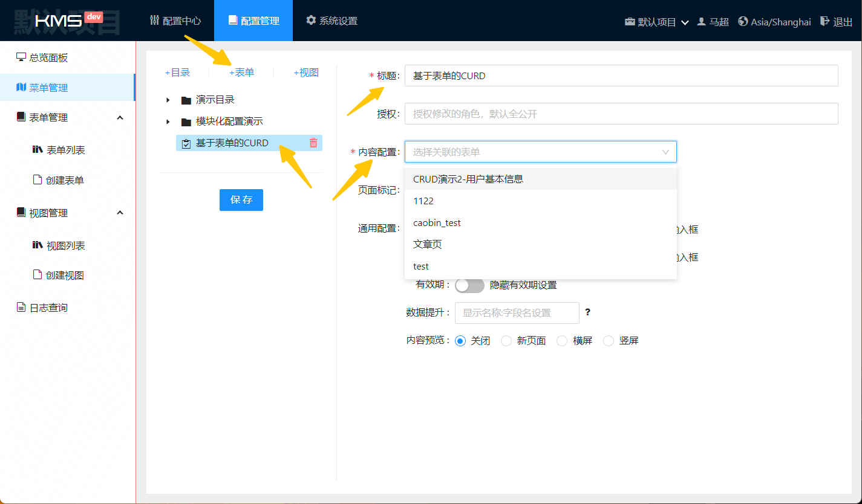
Task: Click the KMS dev logo
Action: (68, 20)
